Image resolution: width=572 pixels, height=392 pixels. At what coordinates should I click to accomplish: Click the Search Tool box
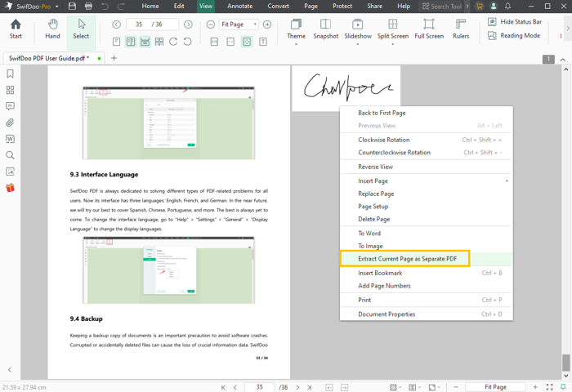click(x=442, y=7)
